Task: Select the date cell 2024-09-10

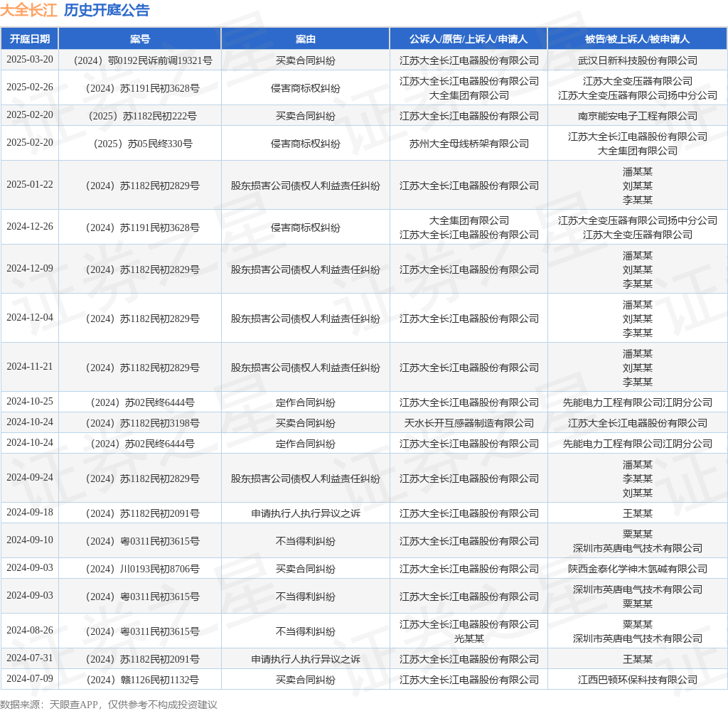Action: click(x=30, y=540)
